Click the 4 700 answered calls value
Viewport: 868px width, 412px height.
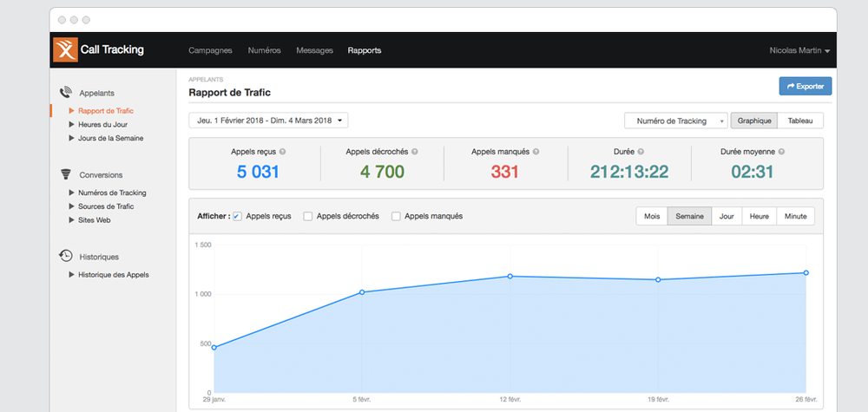tap(382, 172)
